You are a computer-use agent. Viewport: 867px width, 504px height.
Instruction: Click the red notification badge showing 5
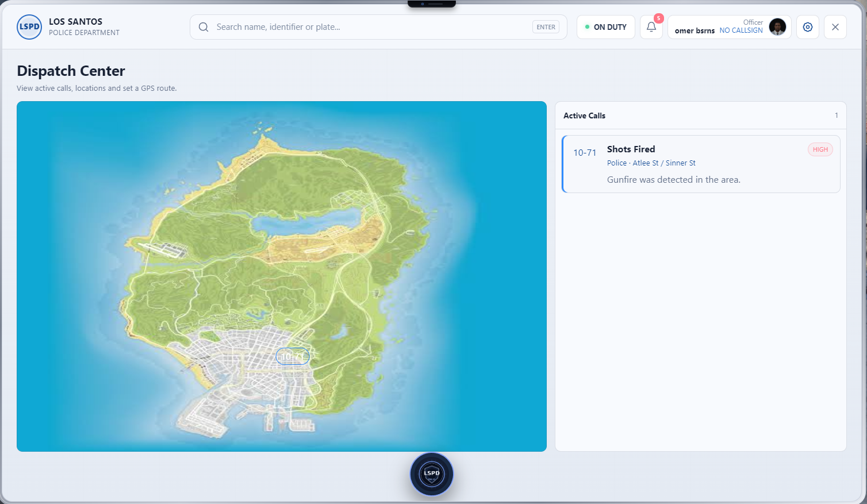pyautogui.click(x=658, y=18)
